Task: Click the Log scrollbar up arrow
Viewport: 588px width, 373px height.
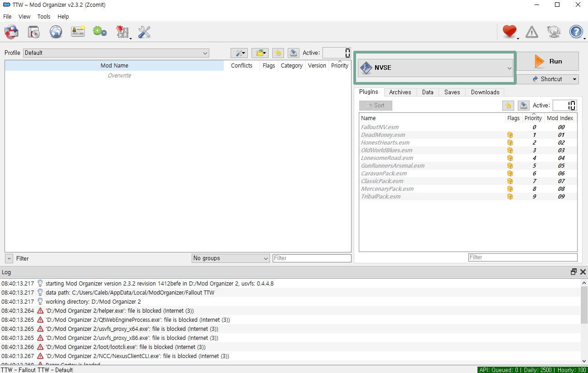Action: pyautogui.click(x=584, y=283)
